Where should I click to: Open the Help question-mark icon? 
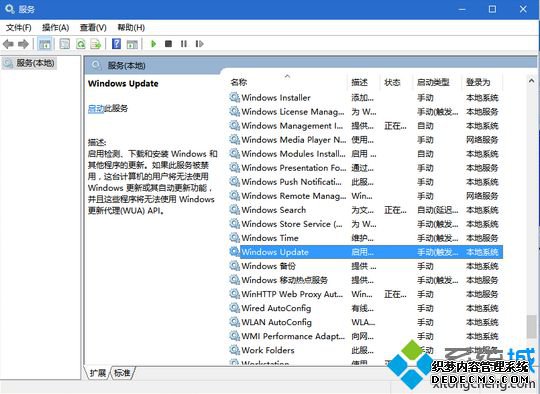(x=116, y=44)
